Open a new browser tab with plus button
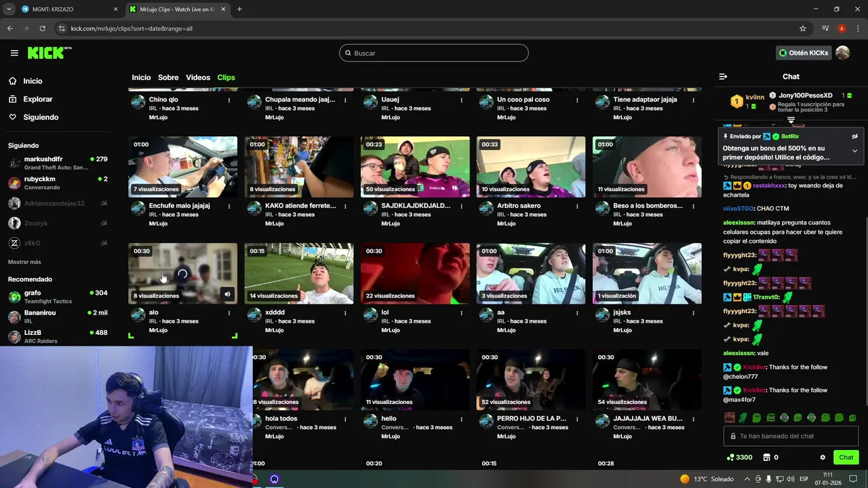 tap(239, 9)
